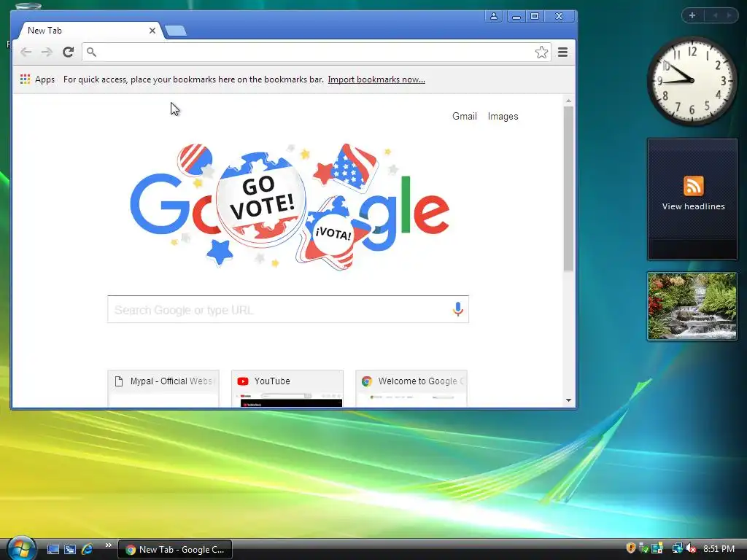Click Show Desktop quick launch icon
This screenshot has width=747, height=560.
click(x=53, y=549)
